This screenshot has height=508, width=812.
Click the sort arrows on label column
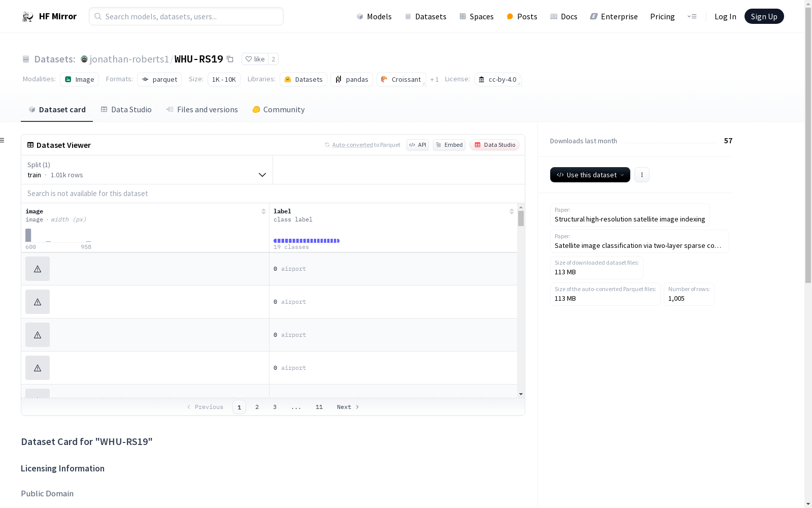pos(512,211)
